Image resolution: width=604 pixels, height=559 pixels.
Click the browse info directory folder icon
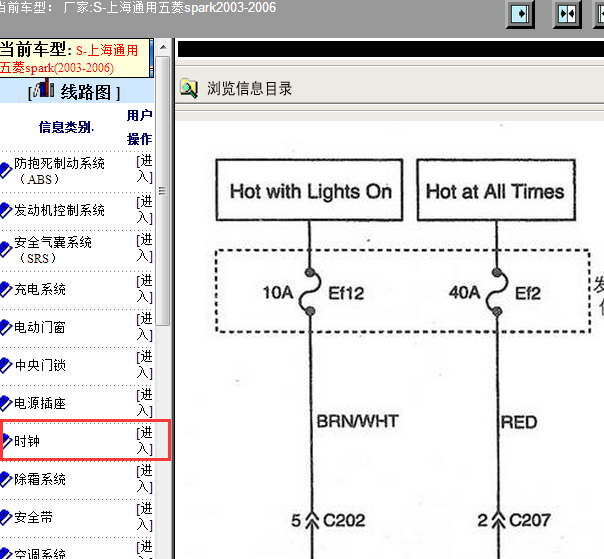[189, 89]
